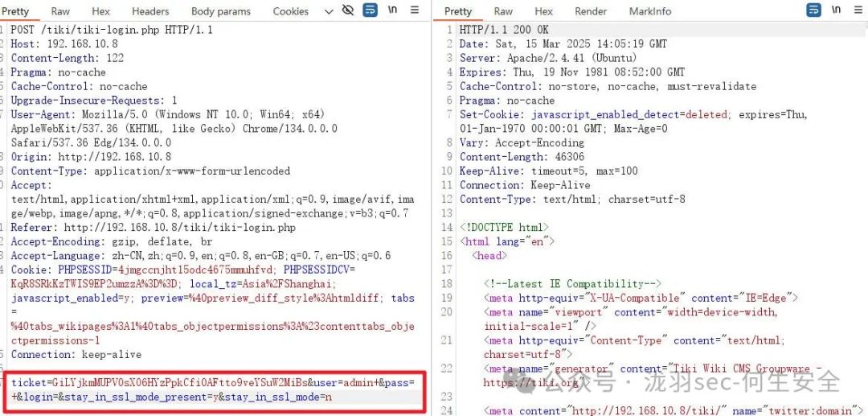The width and height of the screenshot is (868, 416).
Task: Click Accept-Encoding: gzip, deflate, br header
Action: [x=112, y=241]
